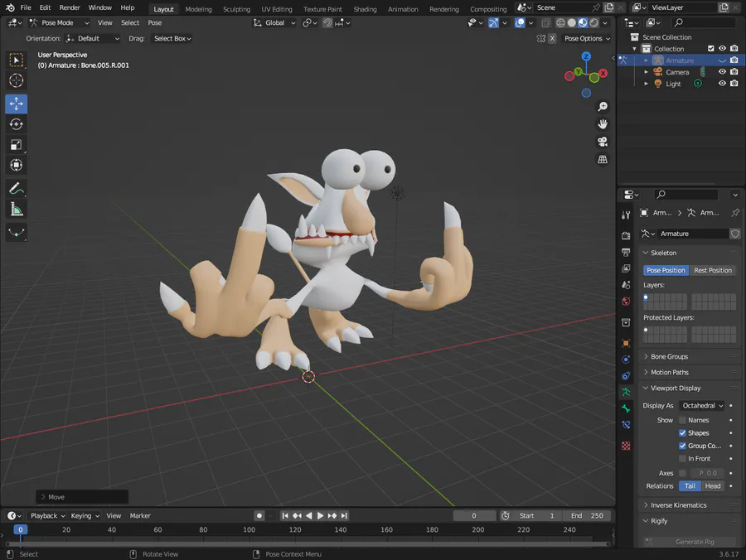Open the Pose Options dropdown
746x560 pixels.
pyautogui.click(x=587, y=38)
